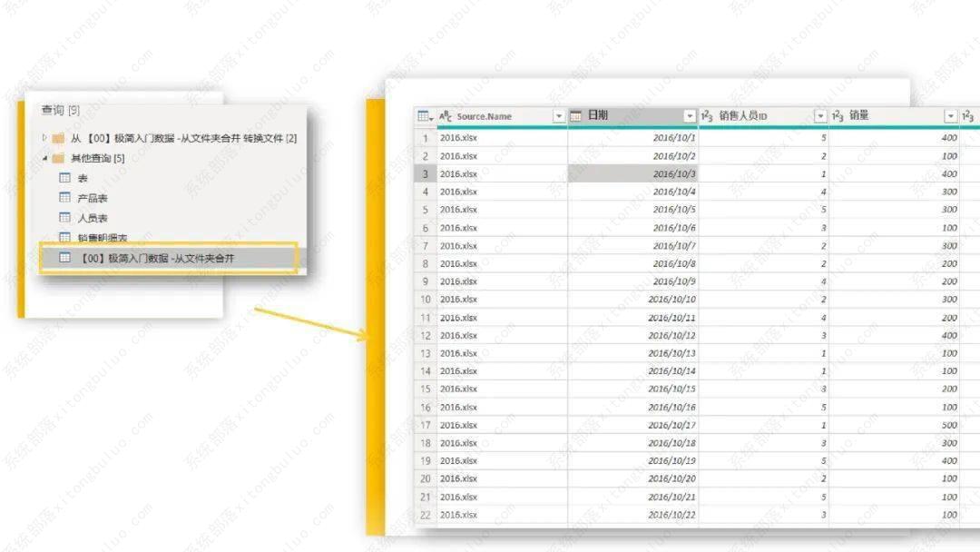This screenshot has height=552, width=980.
Task: Click the date type icon of 日期 column
Action: pyautogui.click(x=575, y=115)
